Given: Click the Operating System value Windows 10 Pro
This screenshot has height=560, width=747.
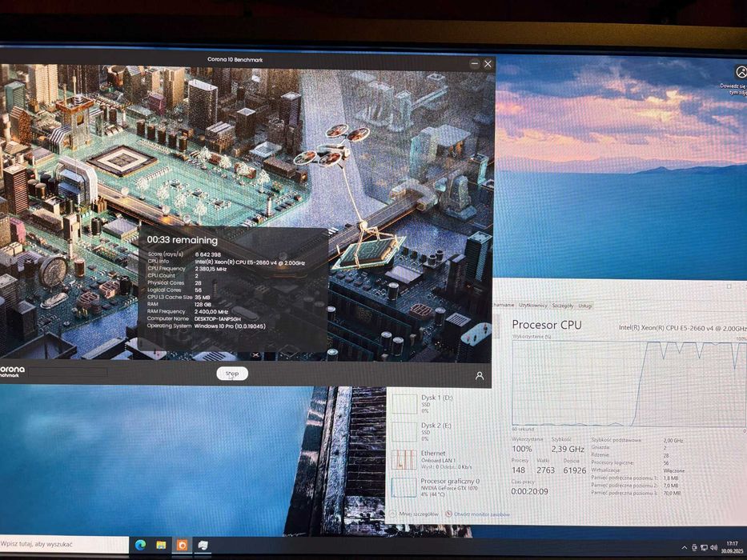Looking at the screenshot, I should click(x=230, y=326).
